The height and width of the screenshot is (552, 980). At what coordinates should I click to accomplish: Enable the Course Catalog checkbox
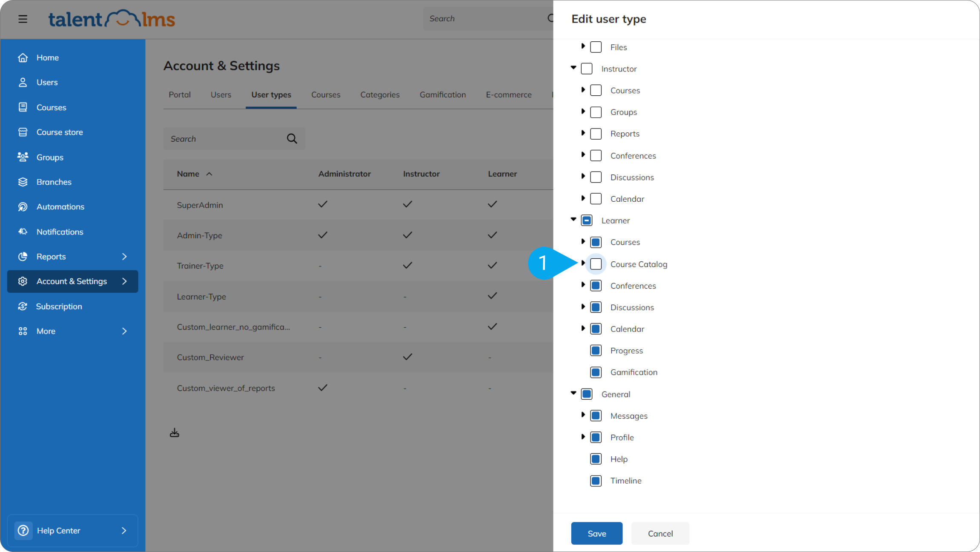click(x=596, y=264)
